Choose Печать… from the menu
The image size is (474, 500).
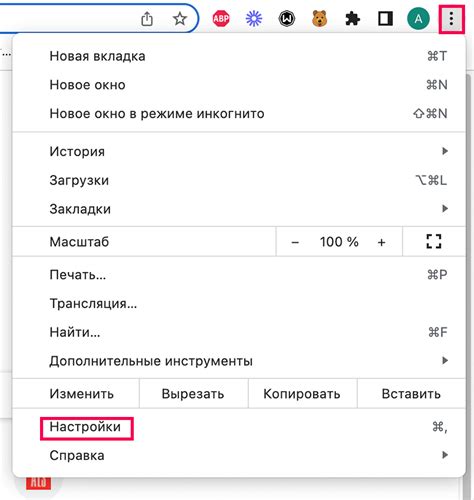[239, 275]
